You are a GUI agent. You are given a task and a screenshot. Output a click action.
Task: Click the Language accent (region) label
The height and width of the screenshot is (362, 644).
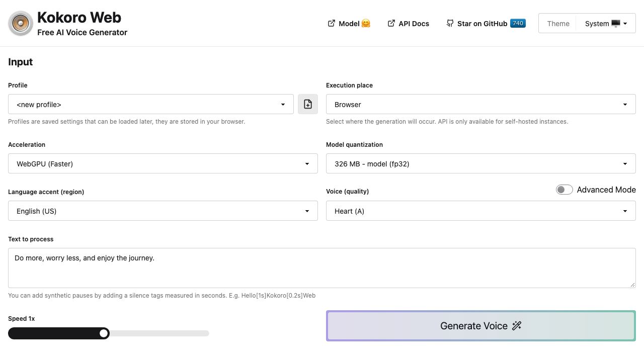coord(46,192)
